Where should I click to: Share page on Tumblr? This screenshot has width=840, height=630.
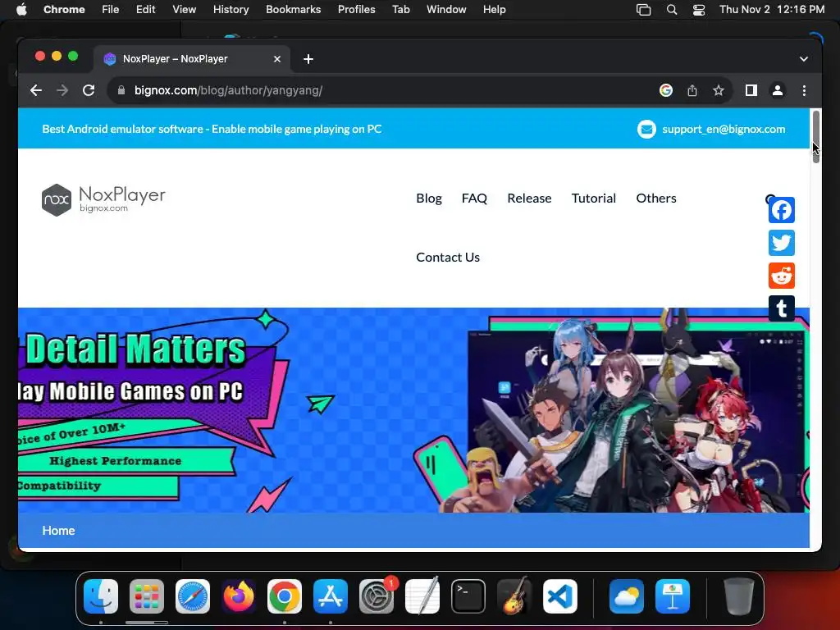click(782, 308)
